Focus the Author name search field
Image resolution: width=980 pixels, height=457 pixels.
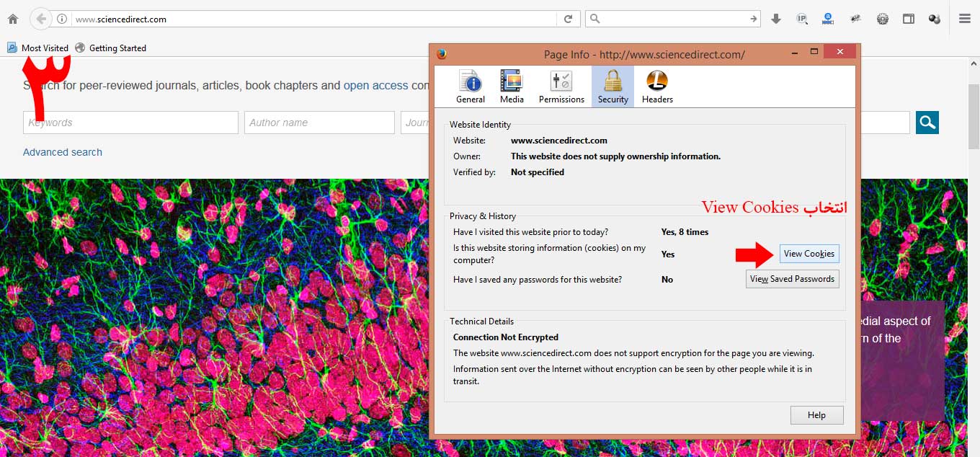tap(319, 123)
